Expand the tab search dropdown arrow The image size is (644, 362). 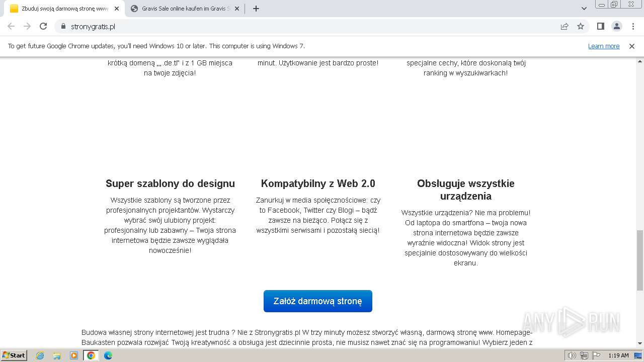(584, 9)
